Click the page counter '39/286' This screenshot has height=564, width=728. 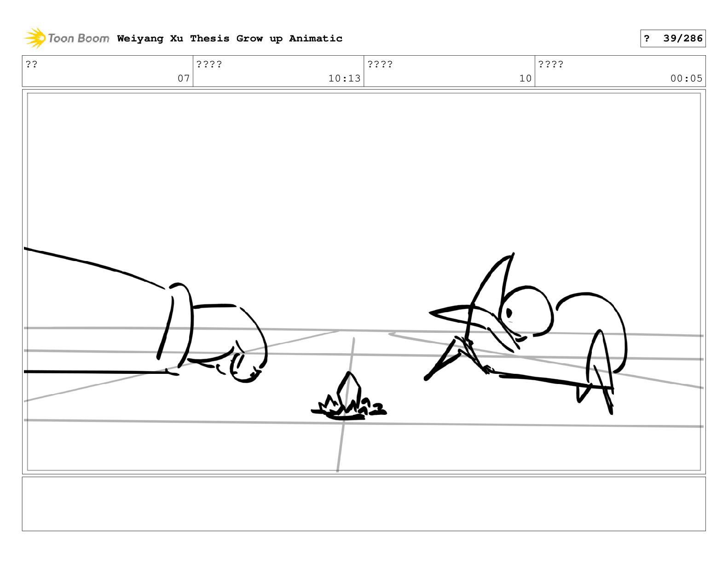[x=683, y=38]
